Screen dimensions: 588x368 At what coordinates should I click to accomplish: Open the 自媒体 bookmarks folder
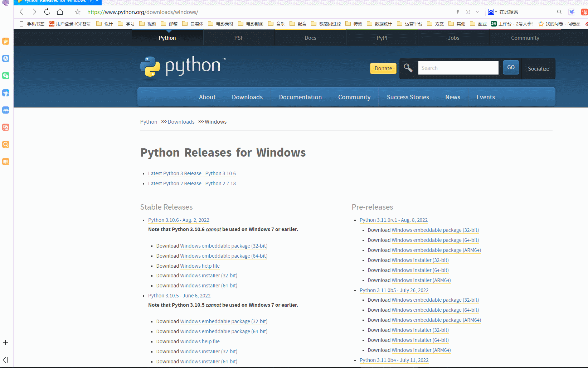(x=193, y=24)
